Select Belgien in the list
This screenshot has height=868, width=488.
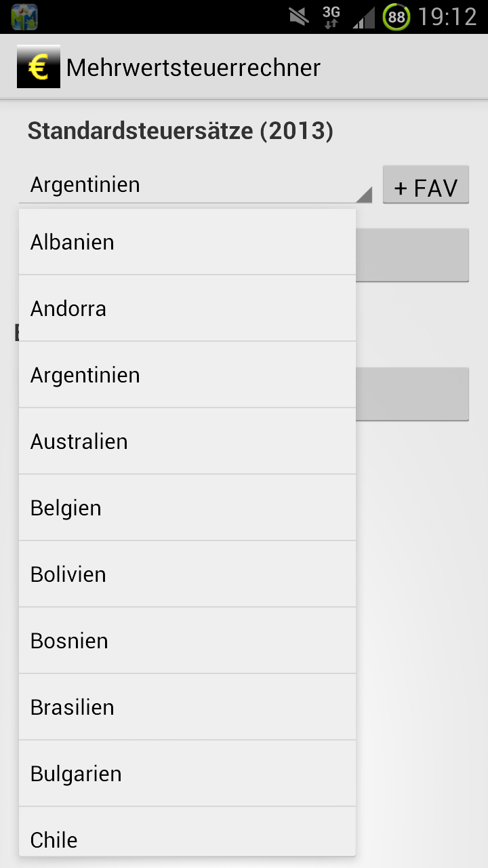coord(187,508)
